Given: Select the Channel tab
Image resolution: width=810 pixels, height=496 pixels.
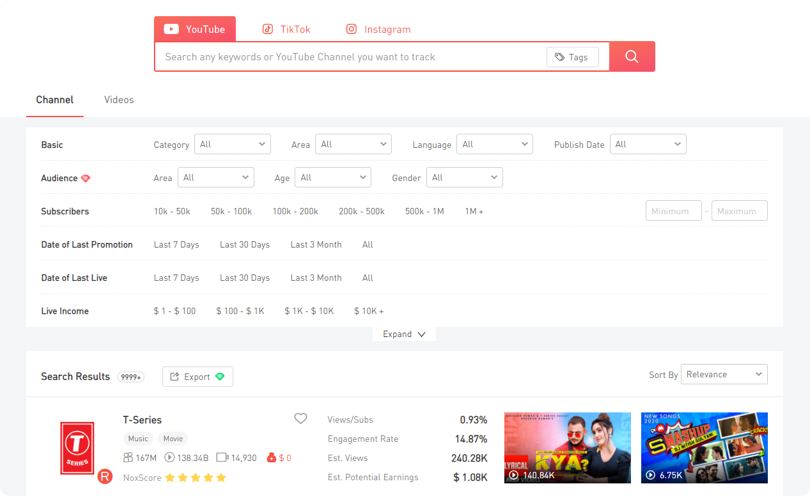Looking at the screenshot, I should click(x=55, y=100).
